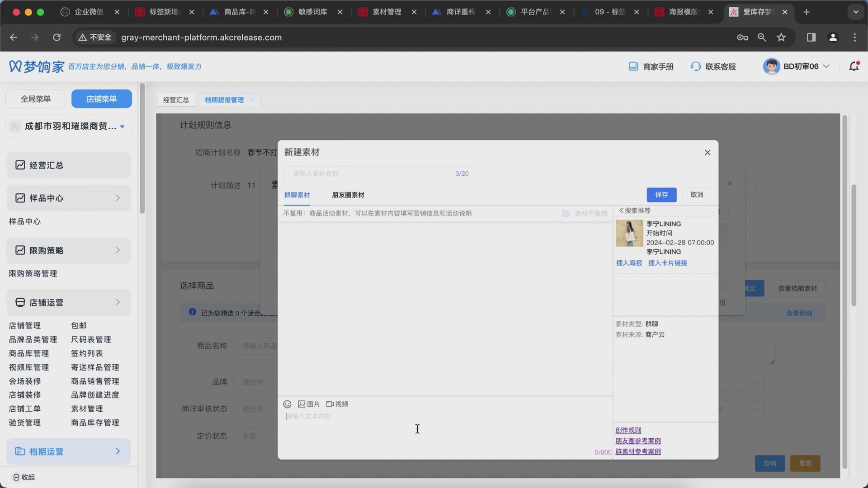Image resolution: width=868 pixels, height=488 pixels.
Task: Expand the 店铺运营 section chevron
Action: point(117,302)
